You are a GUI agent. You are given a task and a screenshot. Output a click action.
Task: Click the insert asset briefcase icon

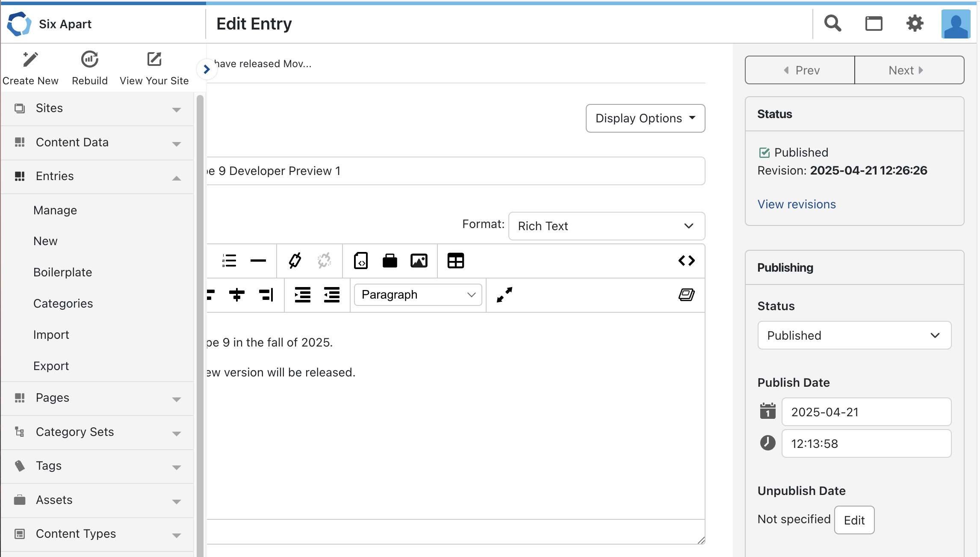pyautogui.click(x=390, y=261)
